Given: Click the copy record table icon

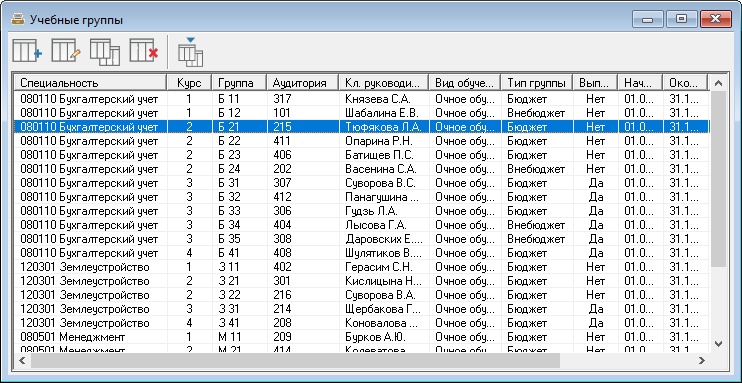Looking at the screenshot, I should tap(105, 52).
